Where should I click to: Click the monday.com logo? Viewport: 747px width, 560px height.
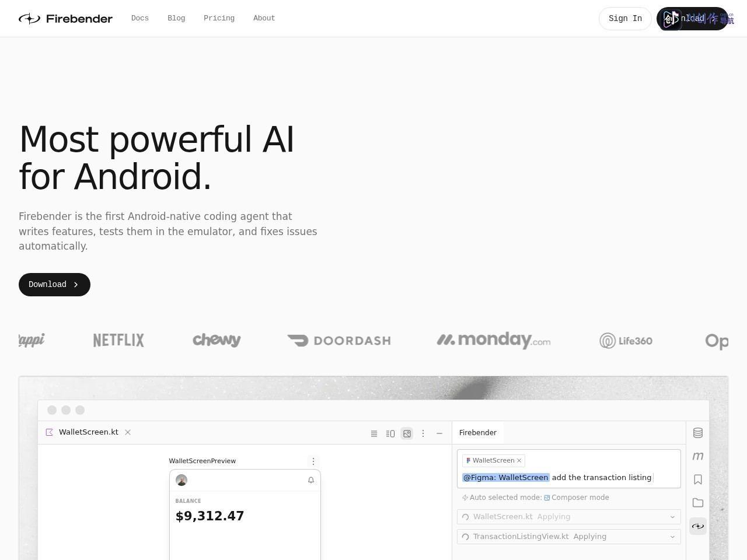[x=494, y=340]
